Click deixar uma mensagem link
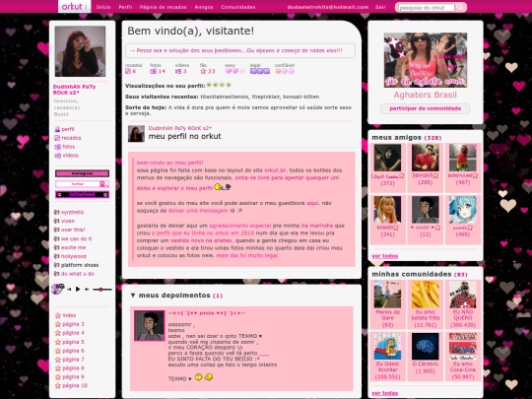This screenshot has width=532, height=399. point(198,211)
